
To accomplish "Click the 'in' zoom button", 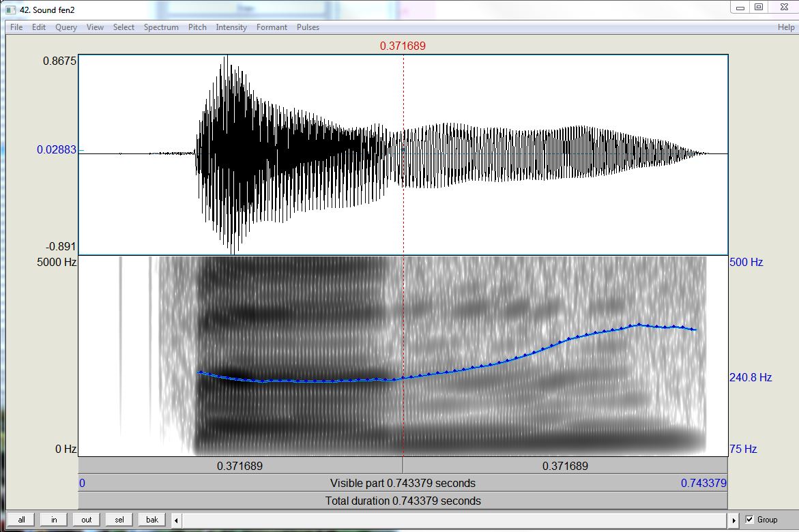I will click(54, 520).
